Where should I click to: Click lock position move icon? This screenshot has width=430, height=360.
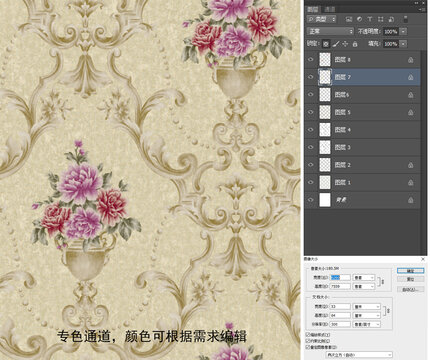(345, 44)
